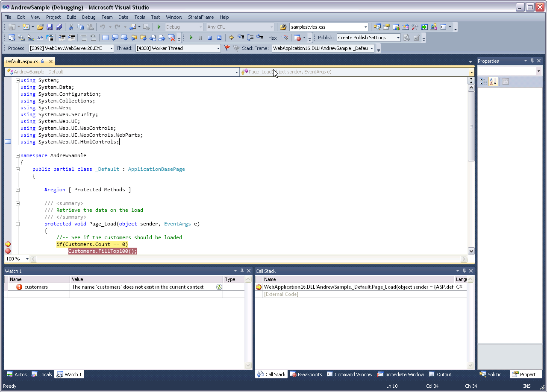Toggle Hex display in debug toolbar
This screenshot has height=392, width=547.
click(x=272, y=38)
